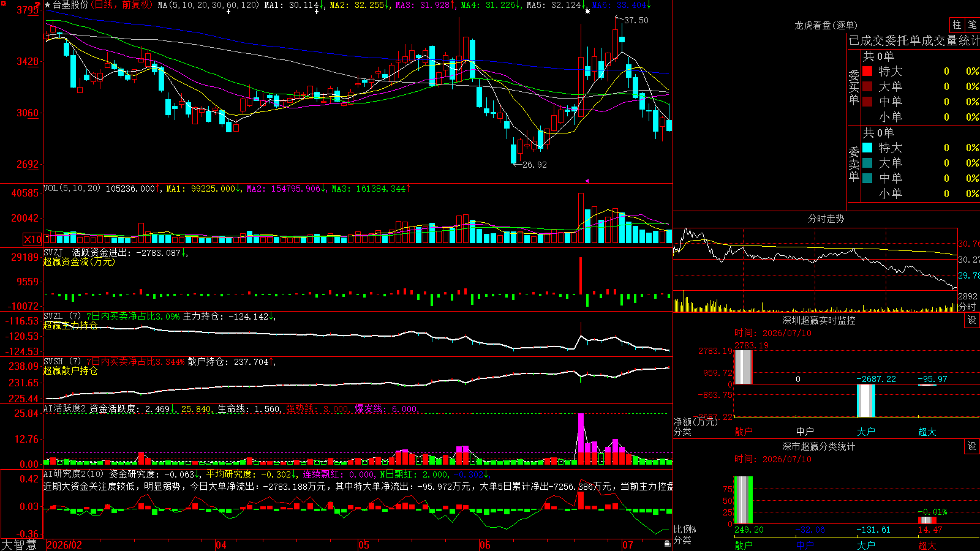980x551 pixels.
Task: Select the teal 中单 swatch in 委卖单
Action: pyautogui.click(x=867, y=178)
